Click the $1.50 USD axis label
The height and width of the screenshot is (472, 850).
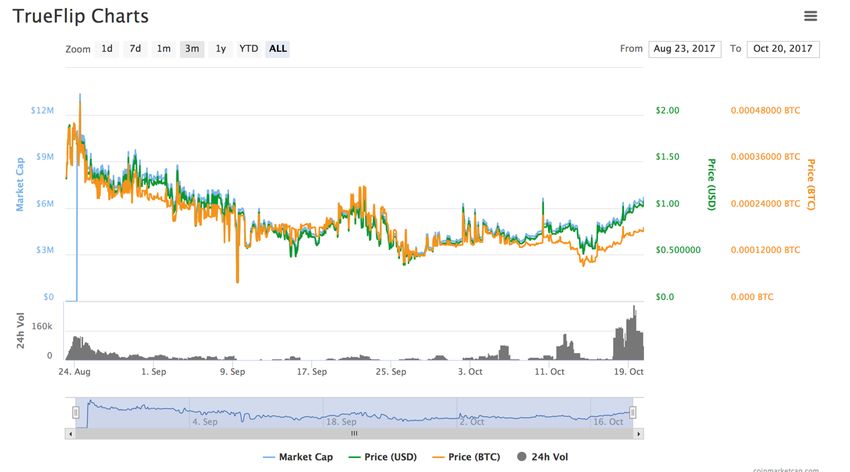[667, 157]
